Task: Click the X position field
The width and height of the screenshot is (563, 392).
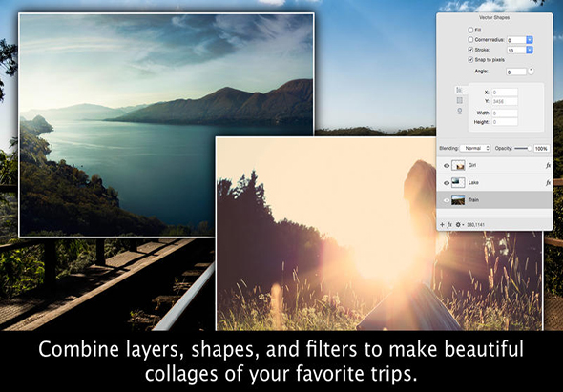Action: point(505,93)
